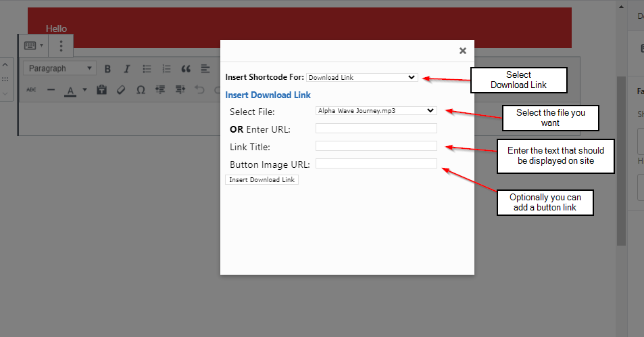Open block options three-dot menu
Image resolution: width=644 pixels, height=337 pixels.
coord(61,45)
